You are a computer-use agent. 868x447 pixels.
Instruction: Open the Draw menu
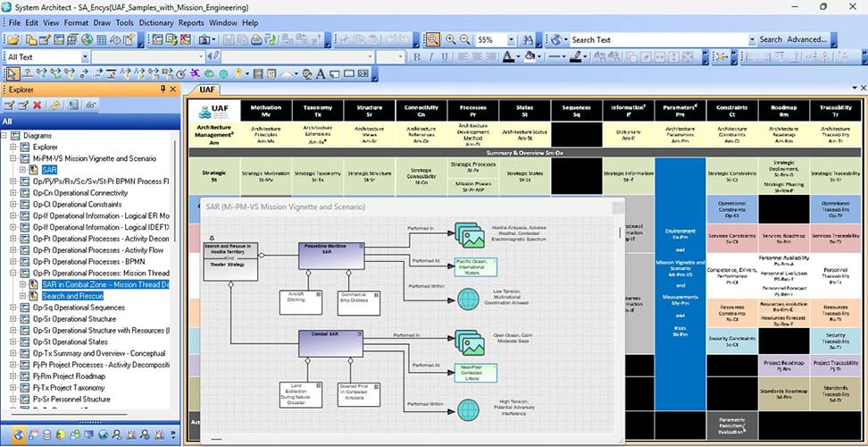102,22
